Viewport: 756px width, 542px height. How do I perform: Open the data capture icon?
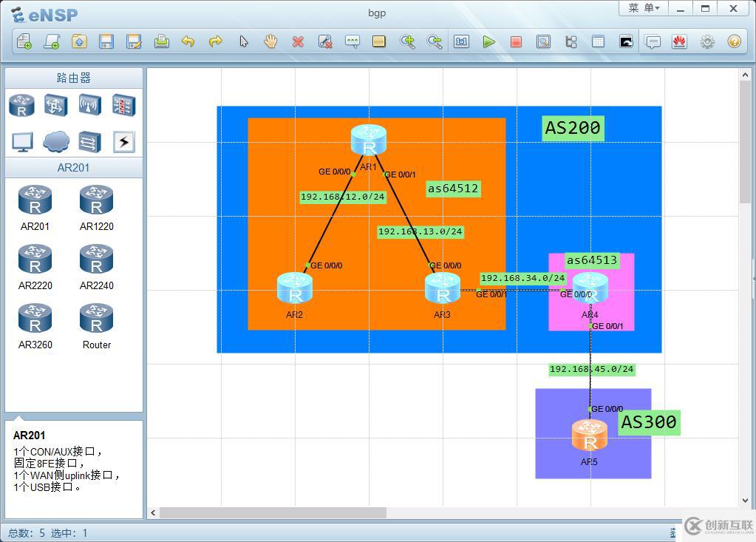543,42
